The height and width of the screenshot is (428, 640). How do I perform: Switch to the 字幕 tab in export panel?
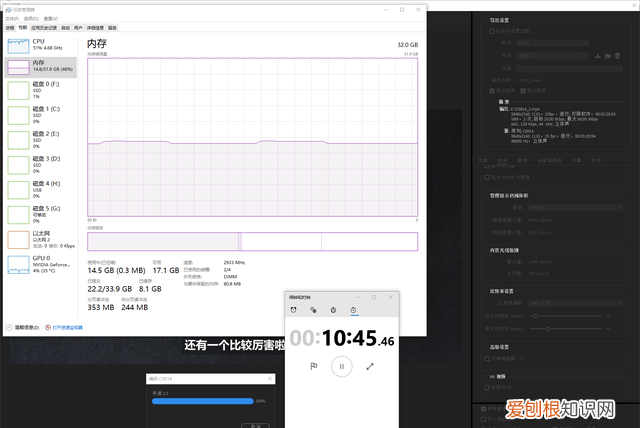(x=576, y=160)
